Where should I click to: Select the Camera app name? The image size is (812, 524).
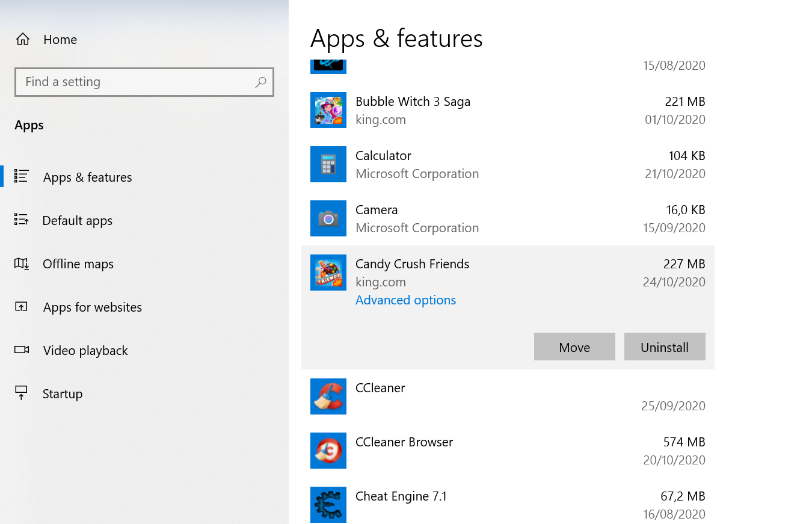point(377,209)
